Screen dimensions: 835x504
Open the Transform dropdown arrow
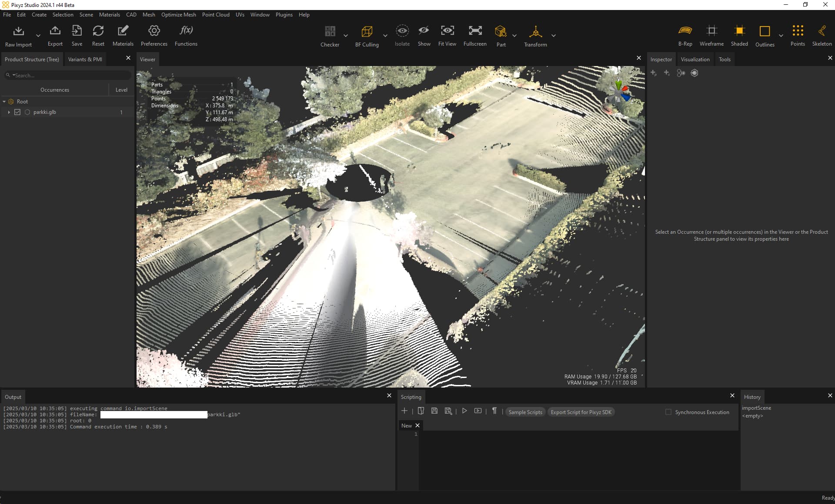[x=554, y=36]
